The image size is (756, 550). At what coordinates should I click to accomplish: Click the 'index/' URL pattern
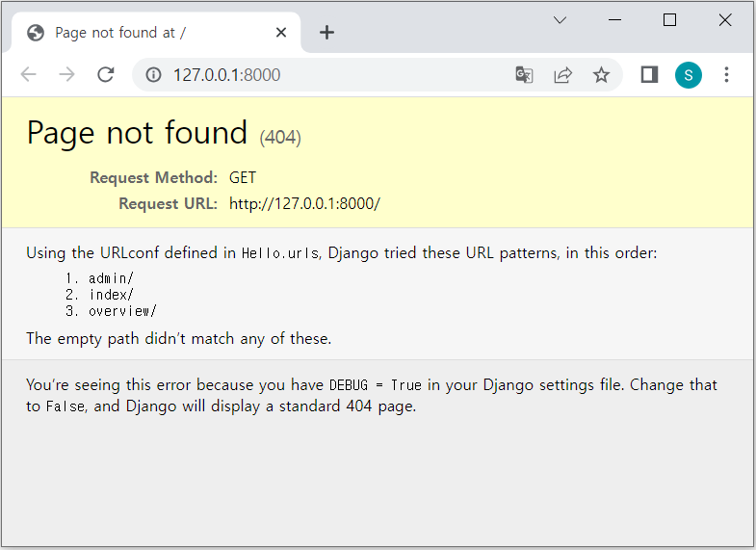111,295
